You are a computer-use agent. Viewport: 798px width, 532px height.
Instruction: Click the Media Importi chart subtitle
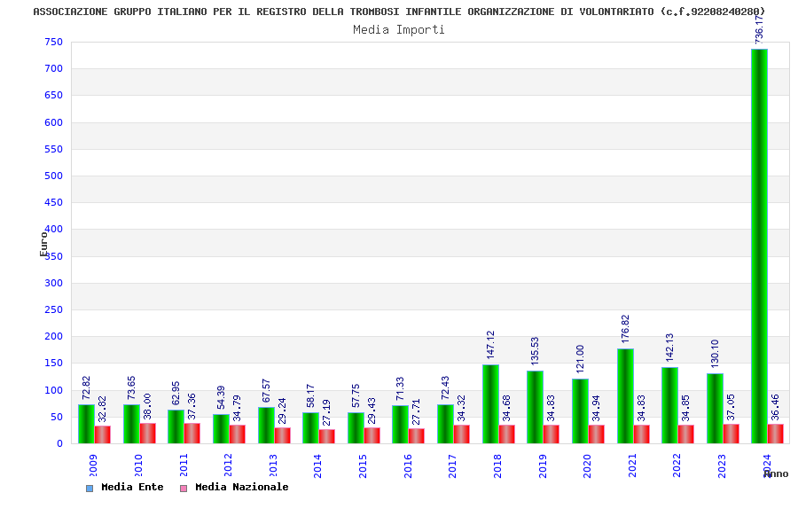[399, 29]
